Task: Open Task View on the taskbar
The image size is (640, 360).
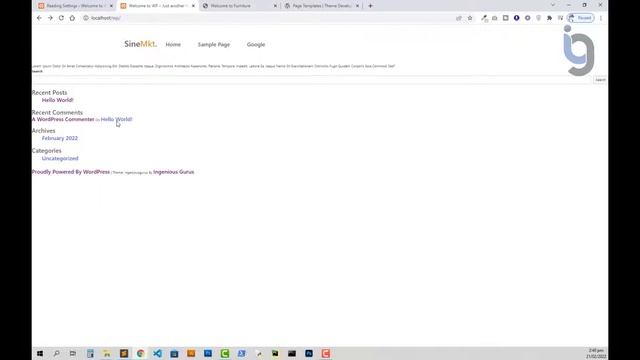Action: pyautogui.click(x=73, y=353)
